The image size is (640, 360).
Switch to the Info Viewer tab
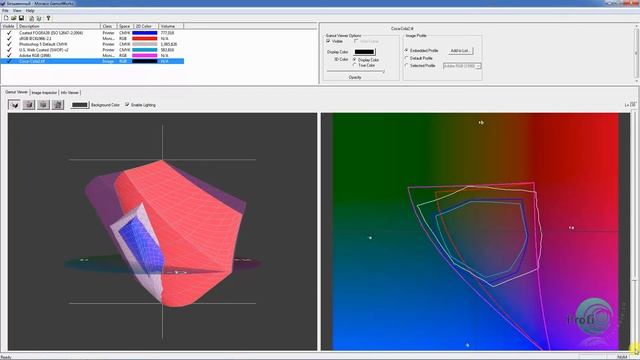point(69,93)
